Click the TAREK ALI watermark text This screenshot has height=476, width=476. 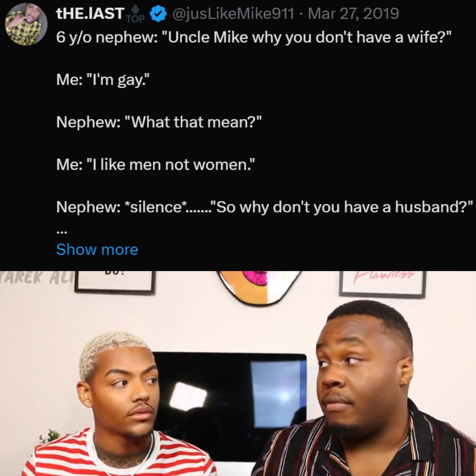[37, 278]
